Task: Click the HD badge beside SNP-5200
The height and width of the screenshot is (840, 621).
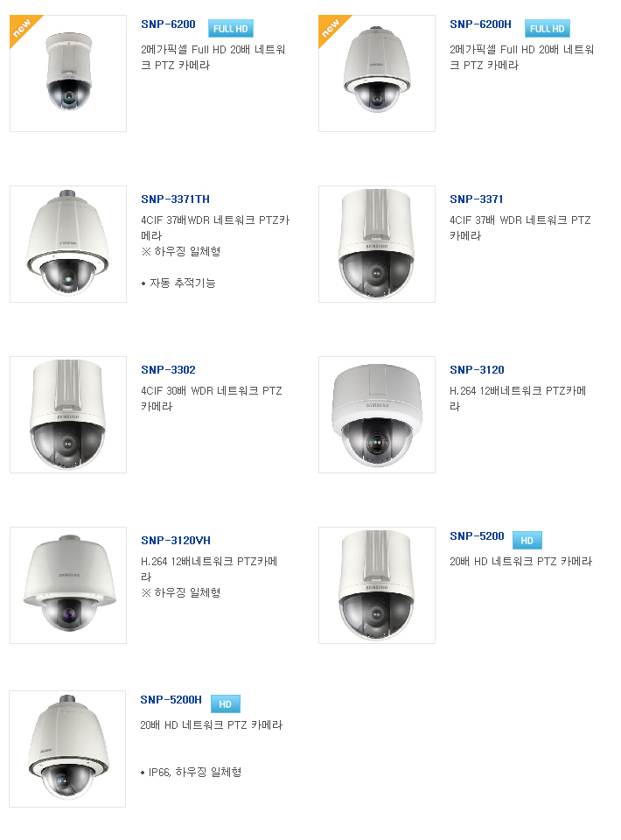Action: coord(527,540)
